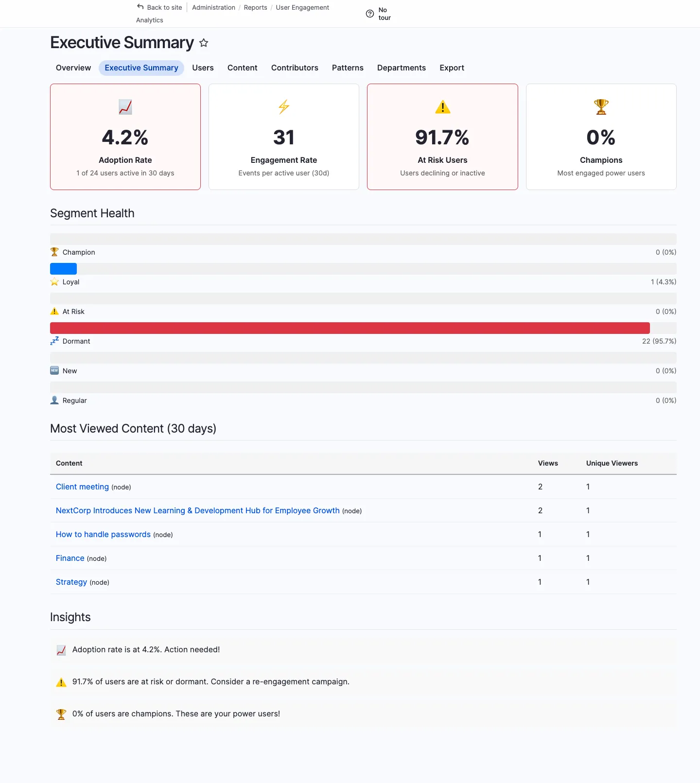Select the Executive Summary tab
This screenshot has width=700, height=783.
(141, 68)
